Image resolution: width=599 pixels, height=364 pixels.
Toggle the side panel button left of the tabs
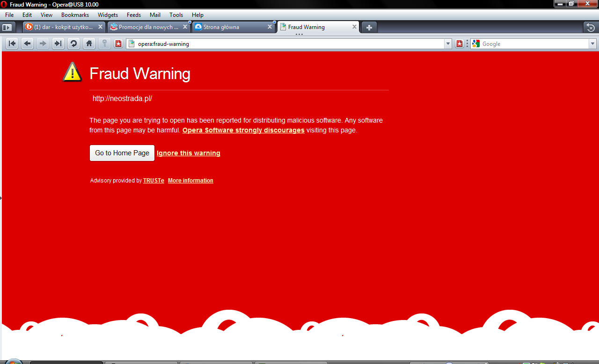pos(7,28)
